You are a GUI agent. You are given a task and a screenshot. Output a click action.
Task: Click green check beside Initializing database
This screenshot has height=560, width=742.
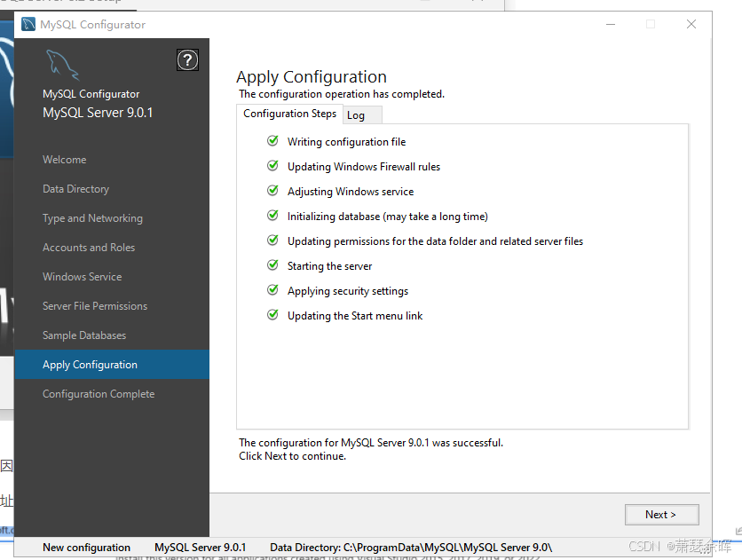point(272,216)
